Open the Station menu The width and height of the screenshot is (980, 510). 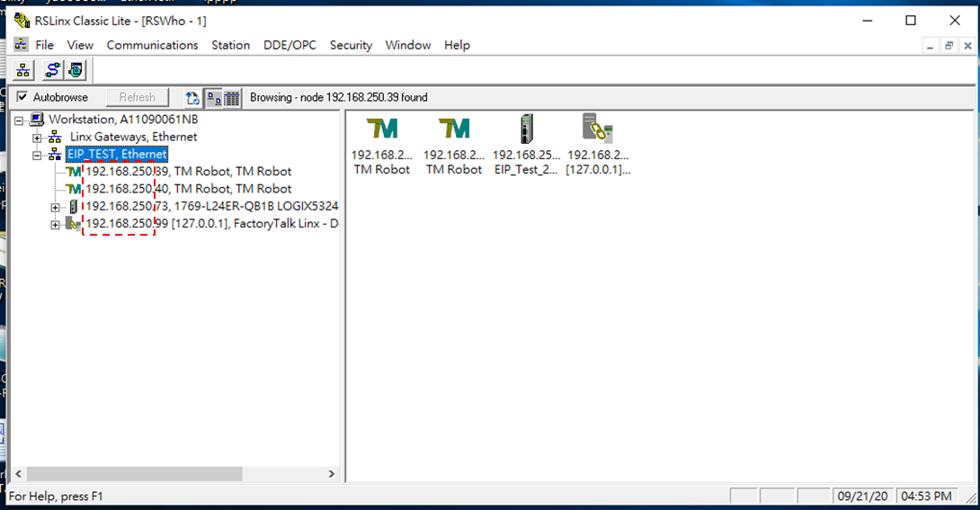230,45
